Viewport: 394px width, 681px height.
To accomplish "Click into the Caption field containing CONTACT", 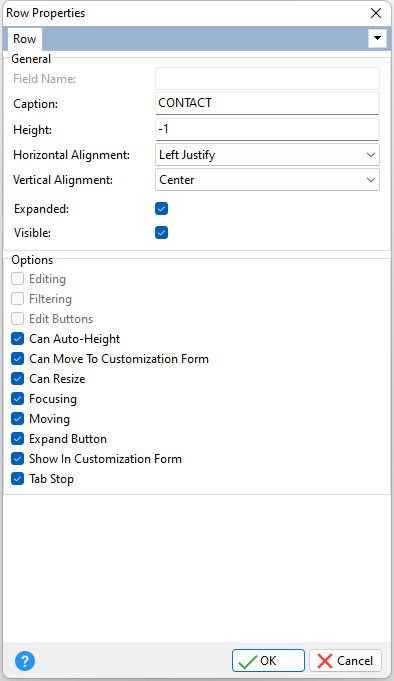I will point(267,103).
